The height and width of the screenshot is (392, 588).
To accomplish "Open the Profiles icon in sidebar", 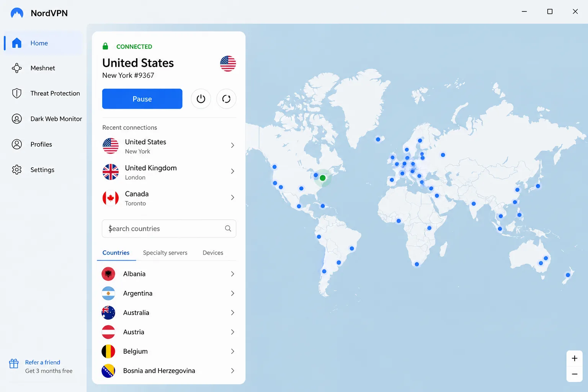I will 17,144.
